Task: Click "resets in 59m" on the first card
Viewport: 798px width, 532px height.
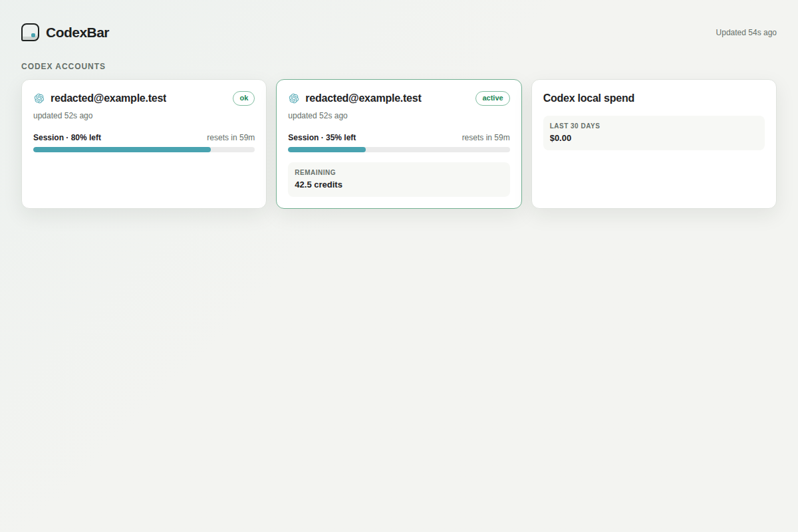Action: [231, 138]
